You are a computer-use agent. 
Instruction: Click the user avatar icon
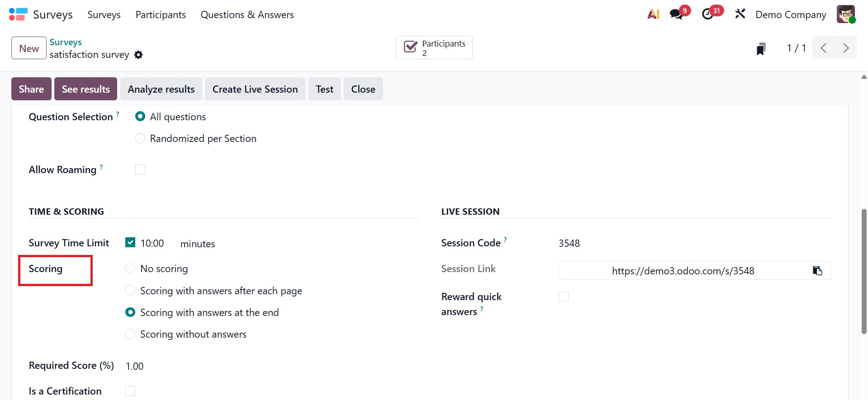(x=845, y=14)
